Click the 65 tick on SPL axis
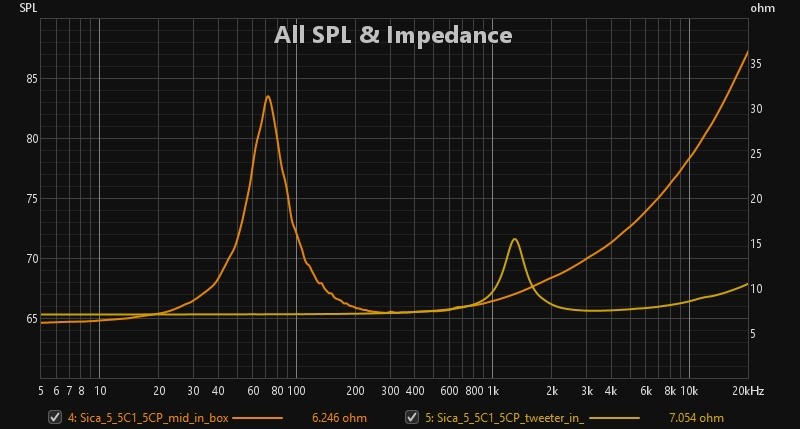Viewport: 800px width, 429px height. point(32,318)
